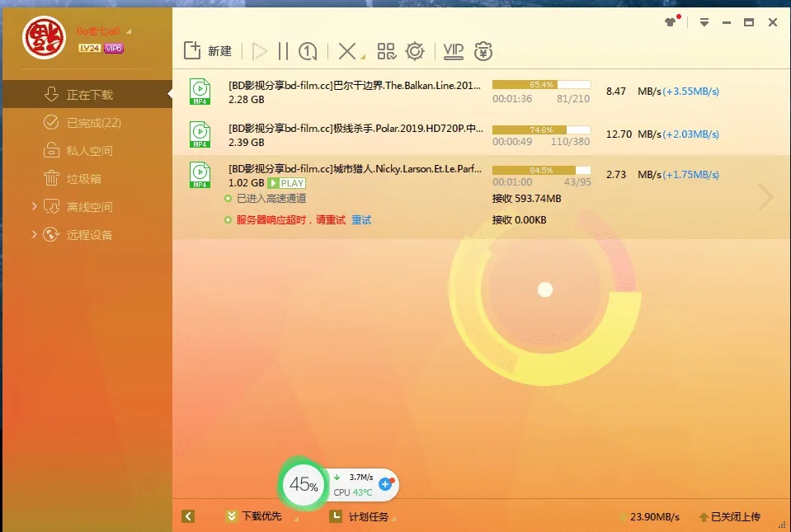Start the selected download
The width and height of the screenshot is (791, 532).
259,50
